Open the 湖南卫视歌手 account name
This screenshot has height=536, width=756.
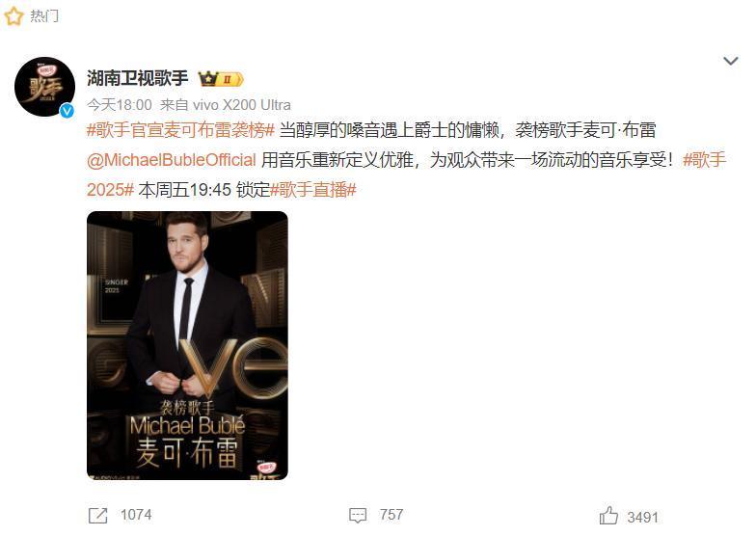(x=137, y=78)
